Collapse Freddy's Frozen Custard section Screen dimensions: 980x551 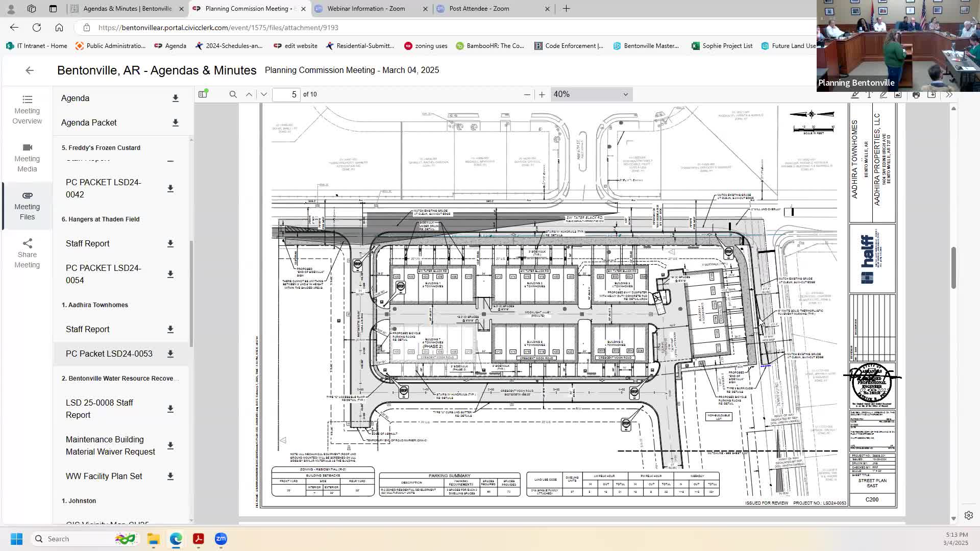(170, 161)
